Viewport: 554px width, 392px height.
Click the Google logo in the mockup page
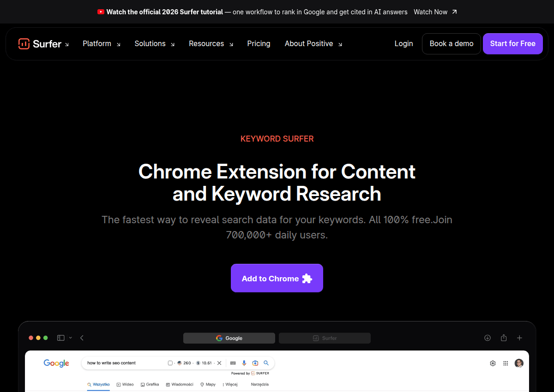coord(56,363)
